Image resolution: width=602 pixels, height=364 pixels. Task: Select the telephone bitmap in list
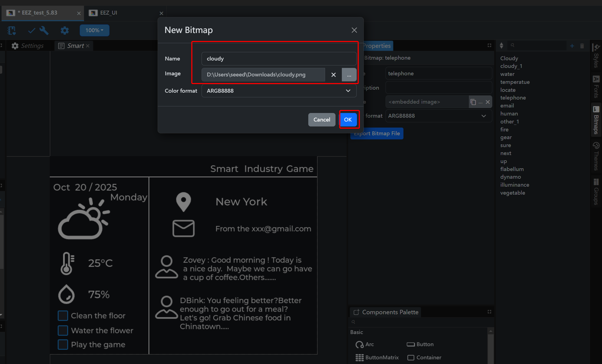pyautogui.click(x=513, y=98)
